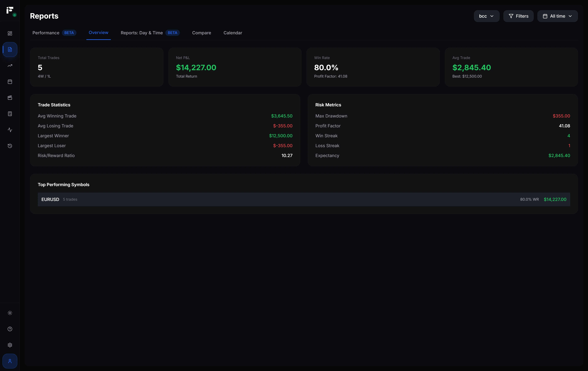Expand the bcc account dropdown
588x371 pixels.
point(486,16)
